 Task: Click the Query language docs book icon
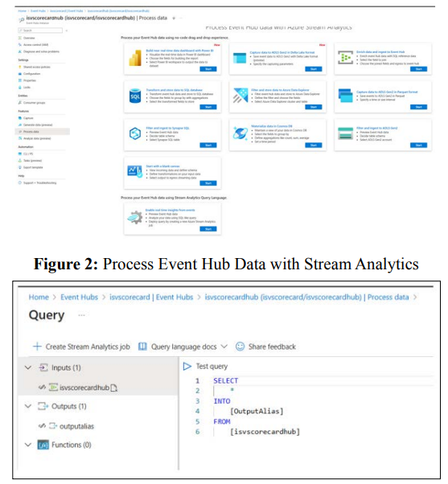(x=142, y=347)
